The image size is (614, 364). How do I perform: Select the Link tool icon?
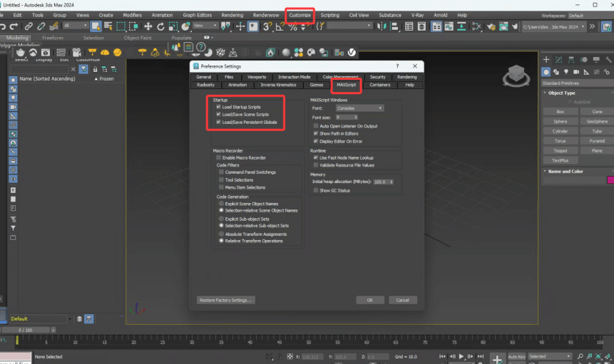29,26
